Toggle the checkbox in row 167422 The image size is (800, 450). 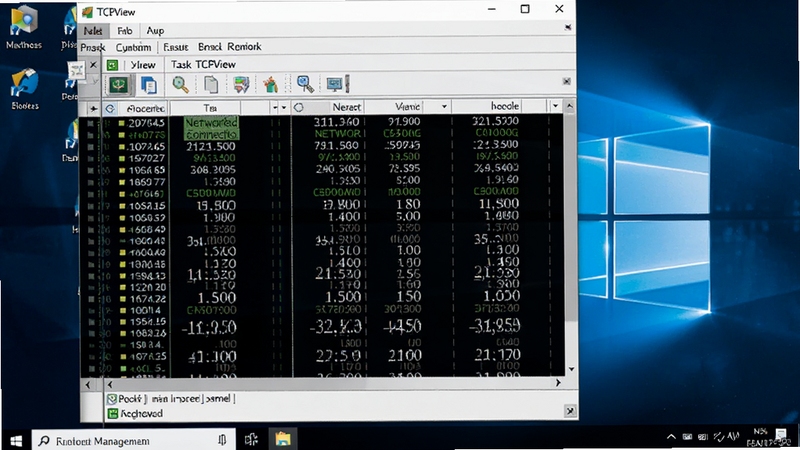click(91, 299)
